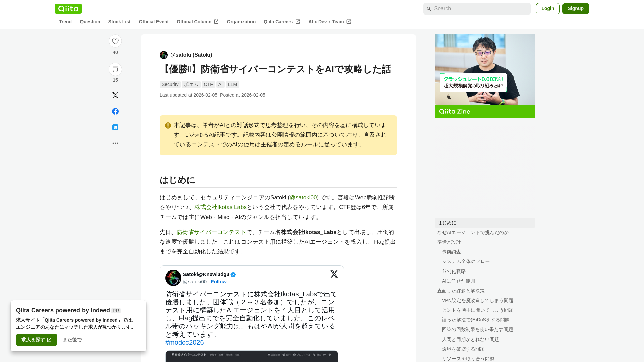
Task: Click the search magnifier icon
Action: tap(429, 9)
